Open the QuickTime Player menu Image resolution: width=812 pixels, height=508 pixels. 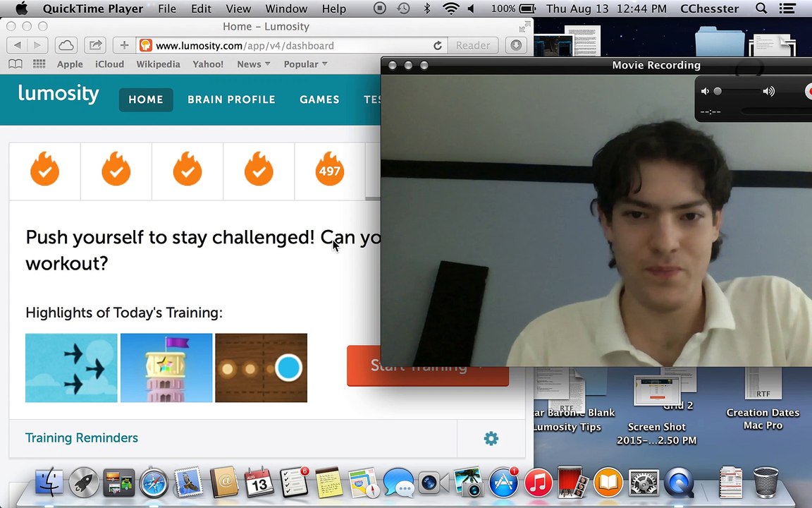pos(93,8)
